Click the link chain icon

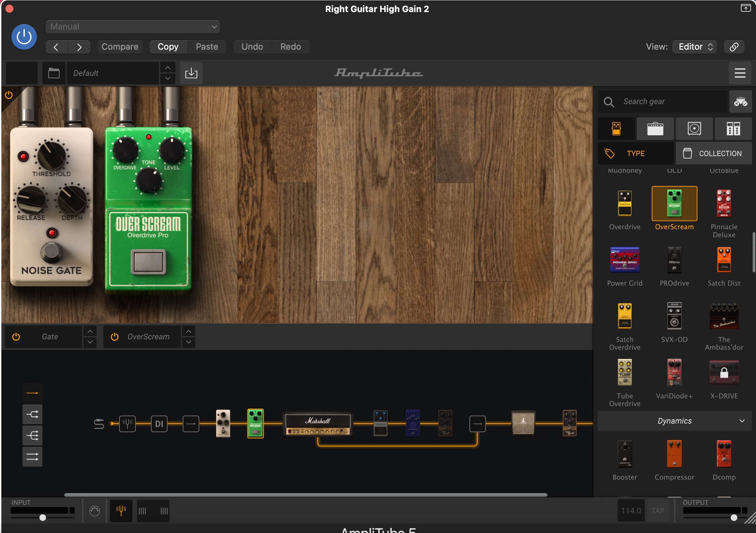(x=734, y=47)
